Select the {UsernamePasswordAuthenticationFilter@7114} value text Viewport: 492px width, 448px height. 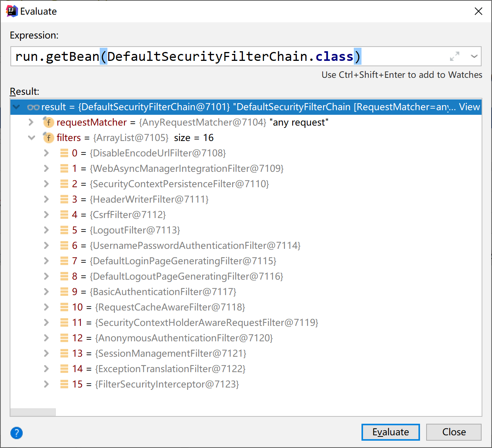tap(195, 245)
